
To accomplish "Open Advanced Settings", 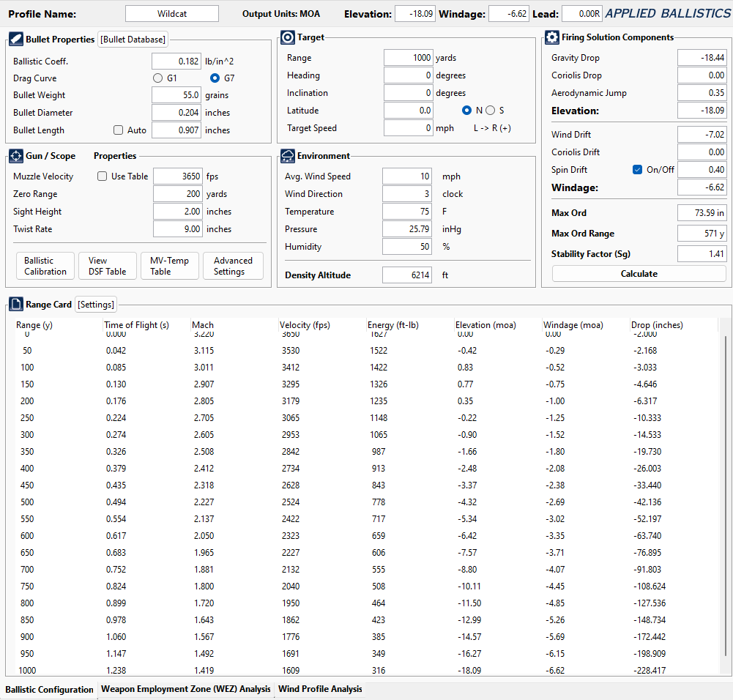I will click(x=233, y=266).
